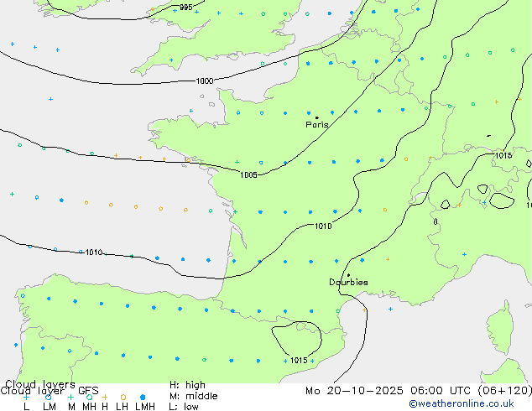Click the Dourbies location marker dot

click(348, 275)
